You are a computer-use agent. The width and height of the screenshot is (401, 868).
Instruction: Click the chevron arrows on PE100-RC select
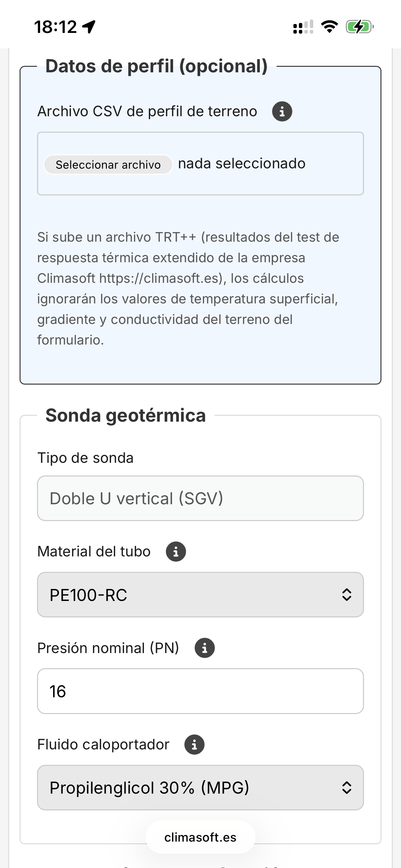347,595
